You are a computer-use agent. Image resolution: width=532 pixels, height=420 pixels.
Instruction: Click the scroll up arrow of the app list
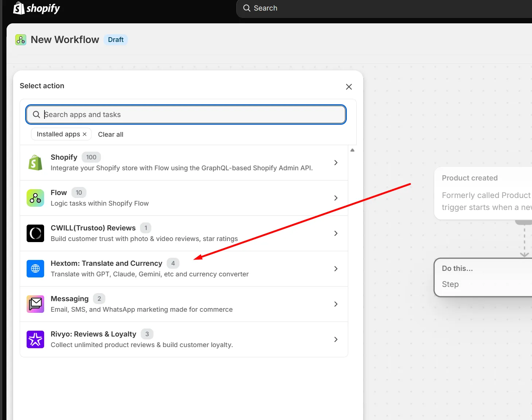click(x=352, y=150)
